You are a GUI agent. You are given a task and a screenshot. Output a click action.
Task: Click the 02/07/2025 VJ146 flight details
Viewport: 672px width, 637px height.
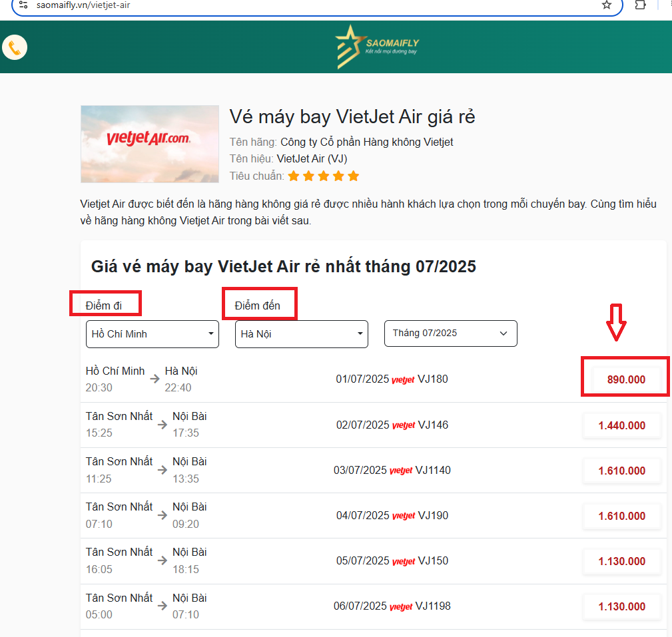[392, 425]
